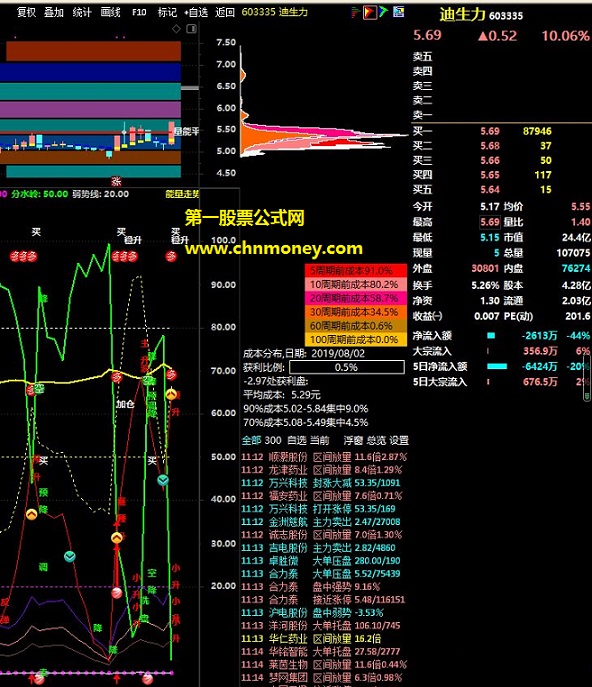Select the 30周期前成本34.5% orange swatch
The image size is (592, 687).
coord(355,312)
